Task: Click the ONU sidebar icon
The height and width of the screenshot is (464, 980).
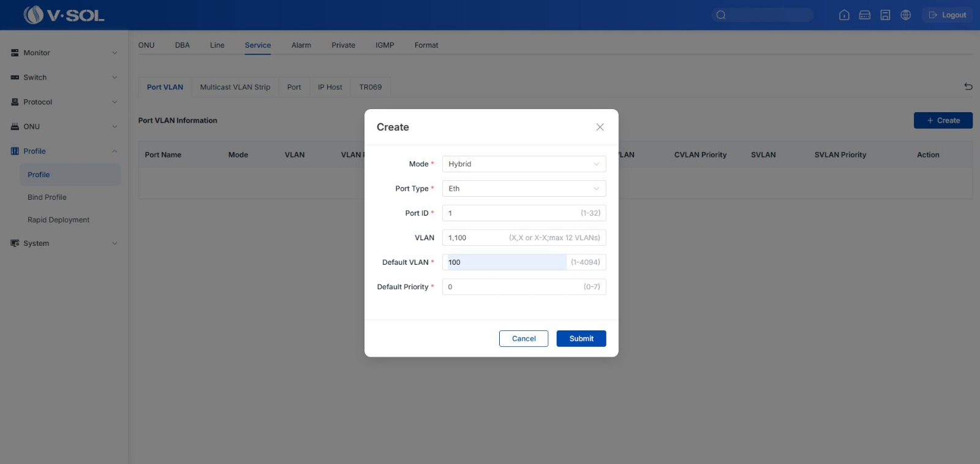Action: click(15, 126)
